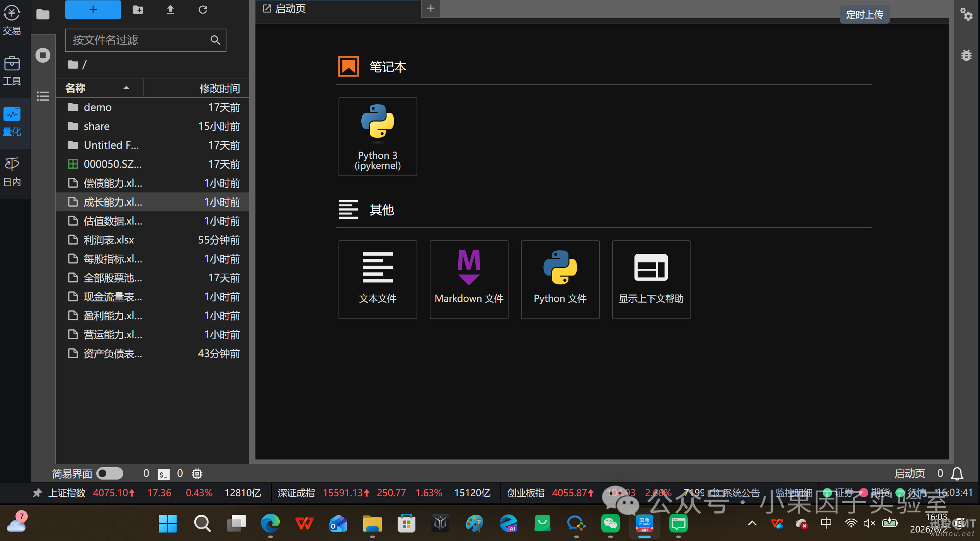
Task: Select the share folder
Action: 153,126
